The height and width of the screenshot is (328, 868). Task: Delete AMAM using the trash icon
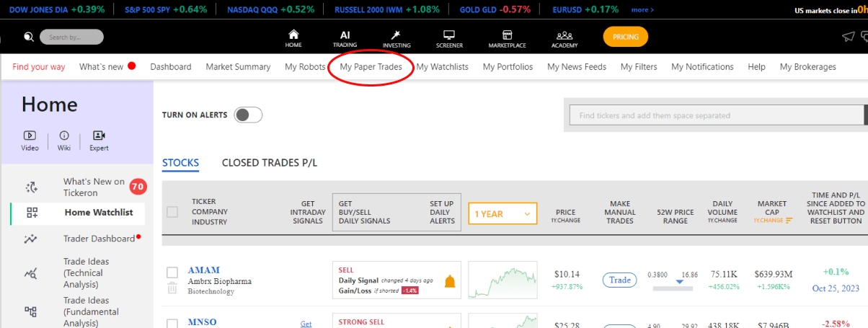click(172, 288)
